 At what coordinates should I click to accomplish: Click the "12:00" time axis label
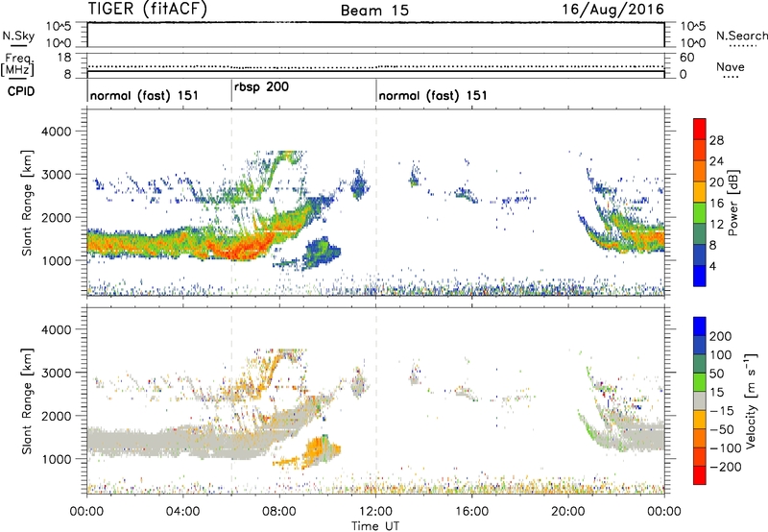[x=375, y=512]
